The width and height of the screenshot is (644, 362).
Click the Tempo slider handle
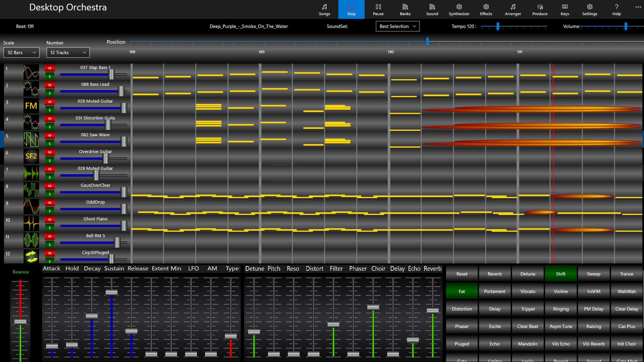coord(498,26)
